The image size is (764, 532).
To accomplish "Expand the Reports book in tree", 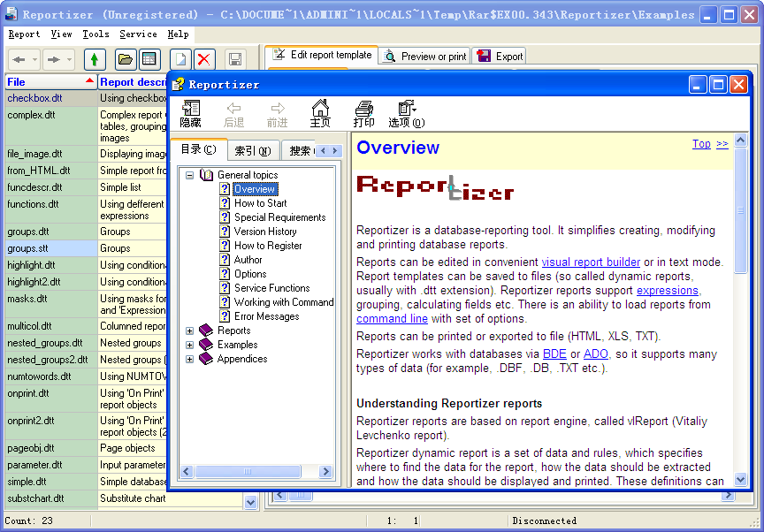I will [189, 331].
